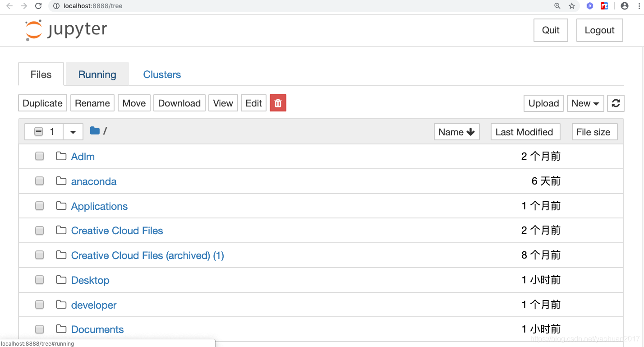Click the folder icon in the breadcrumb path
The height and width of the screenshot is (347, 644).
pos(95,130)
